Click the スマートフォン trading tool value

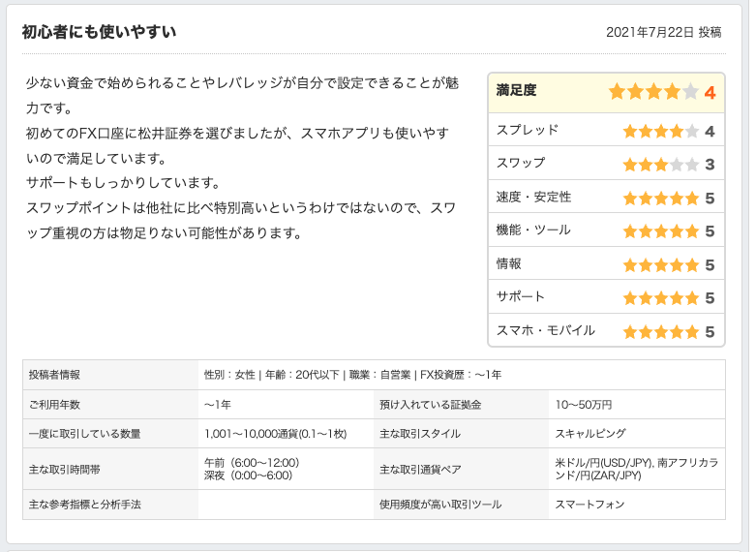click(x=590, y=505)
